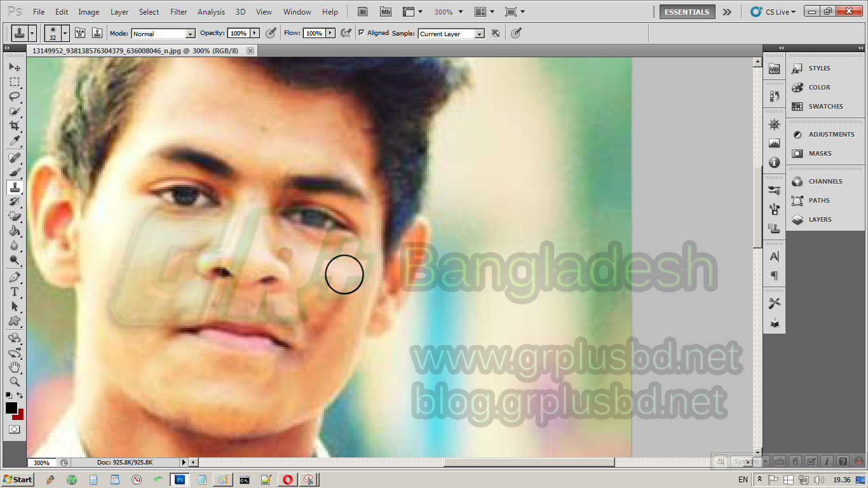Select the 3D Rotate tool
The height and width of the screenshot is (488, 868).
[15, 338]
